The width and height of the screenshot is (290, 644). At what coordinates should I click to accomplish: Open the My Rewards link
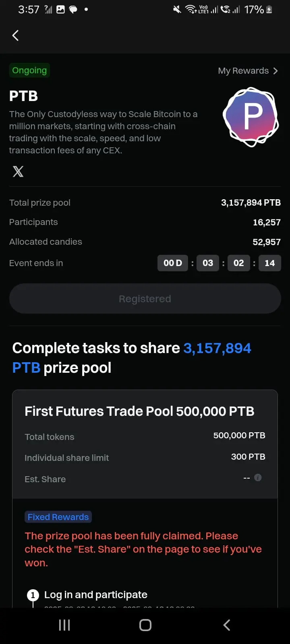tap(248, 71)
